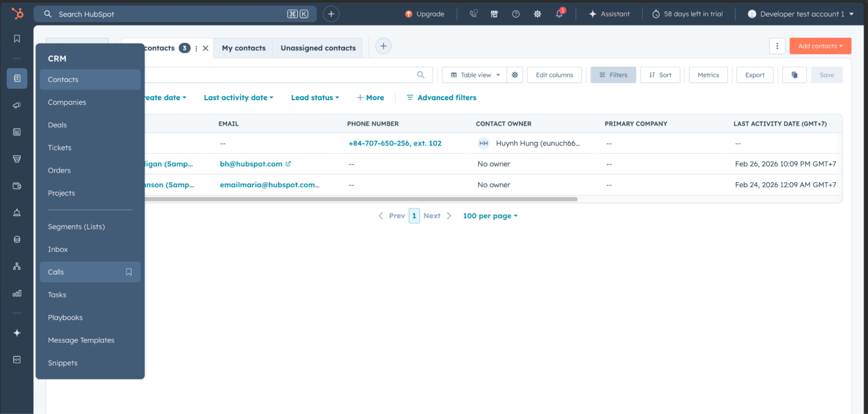Click the three-dot menu beside Add contacts
This screenshot has width=868, height=414.
pyautogui.click(x=777, y=46)
